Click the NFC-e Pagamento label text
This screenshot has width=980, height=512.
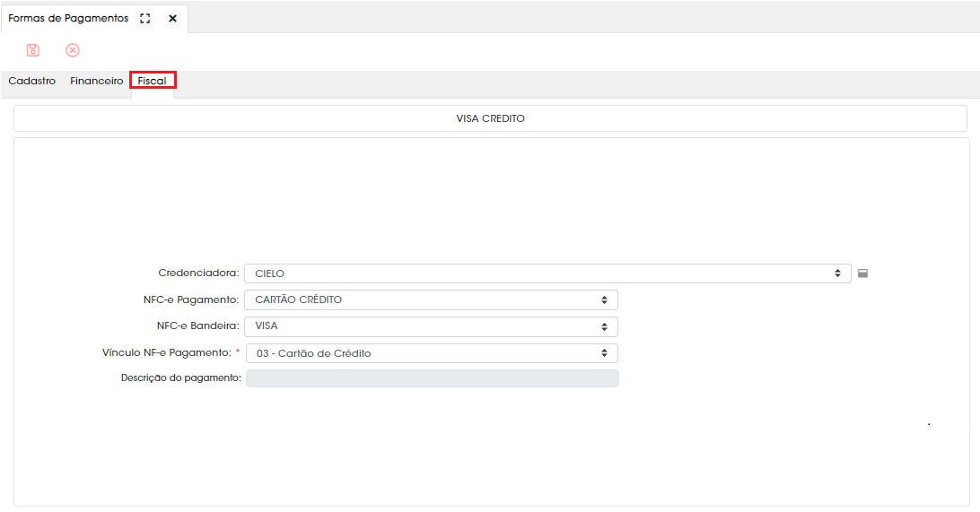pyautogui.click(x=191, y=299)
